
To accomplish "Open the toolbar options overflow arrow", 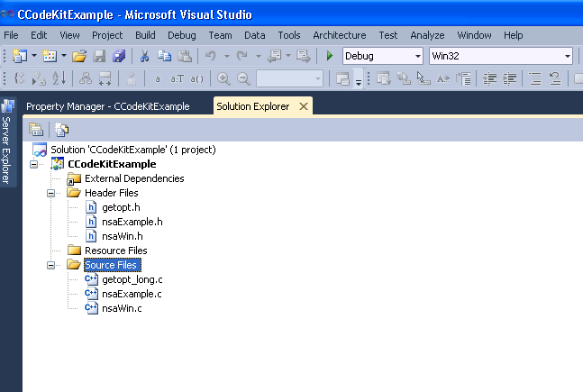I will point(359,81).
